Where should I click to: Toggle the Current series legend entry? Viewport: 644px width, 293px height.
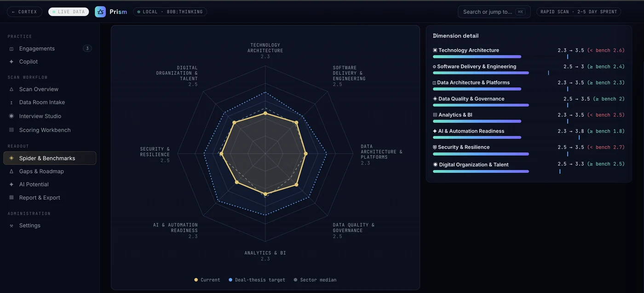point(207,280)
